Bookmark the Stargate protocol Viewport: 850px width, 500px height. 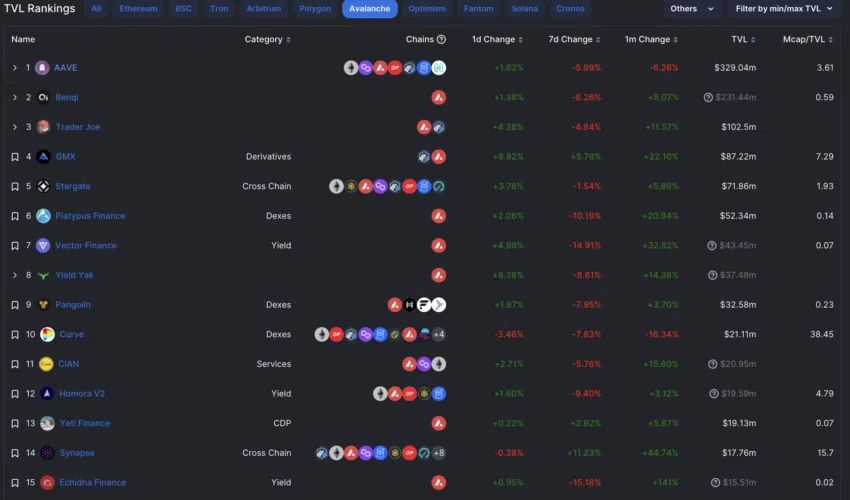coord(15,187)
